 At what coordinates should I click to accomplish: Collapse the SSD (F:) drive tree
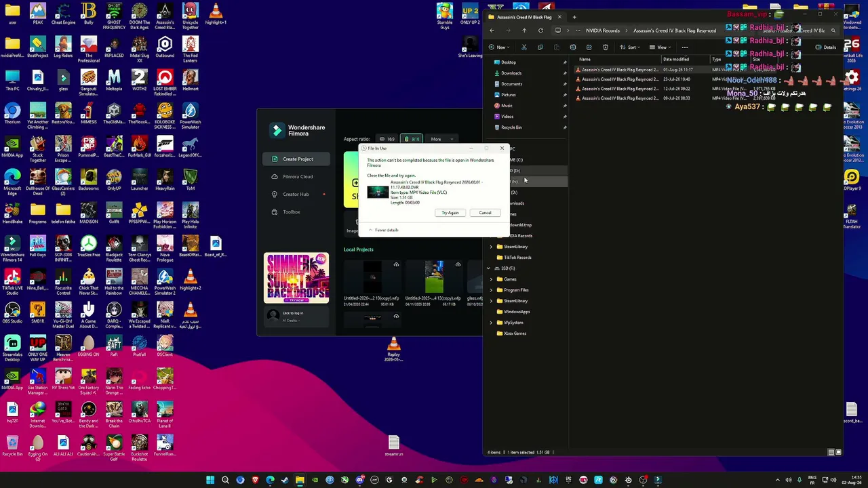[x=488, y=268]
